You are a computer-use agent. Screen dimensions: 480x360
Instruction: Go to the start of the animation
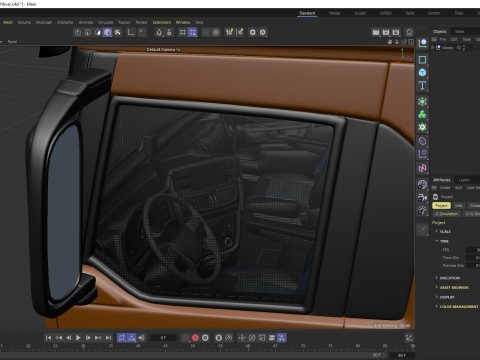tap(48, 338)
